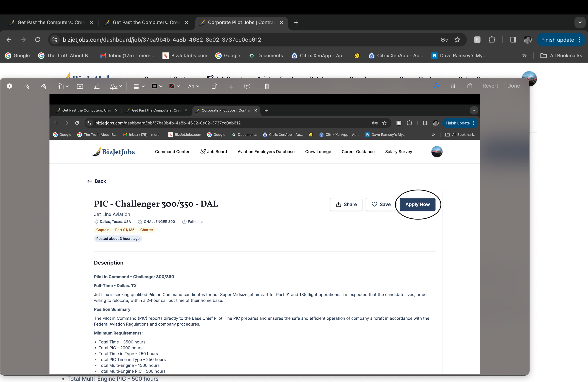Open the shape style line-thickness menu
This screenshot has height=382, width=588.
tap(139, 86)
